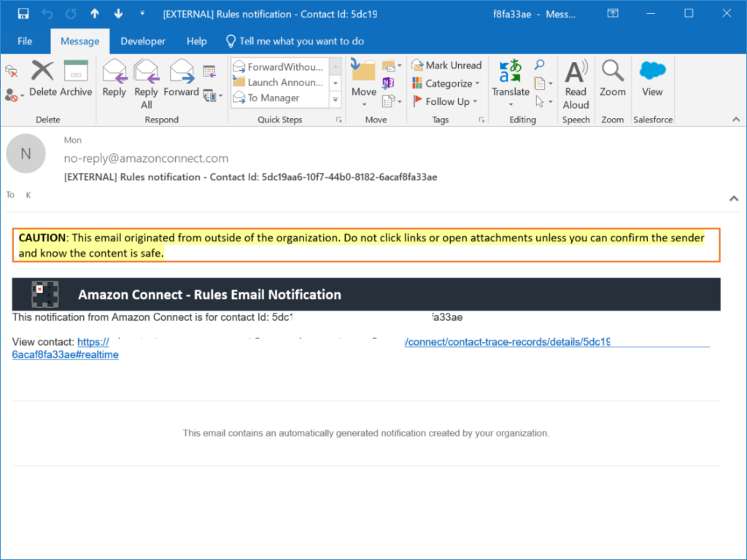Screen dimensions: 747x560
Task: Click sender address no-reply@amazonconnect.com
Action: coord(146,158)
